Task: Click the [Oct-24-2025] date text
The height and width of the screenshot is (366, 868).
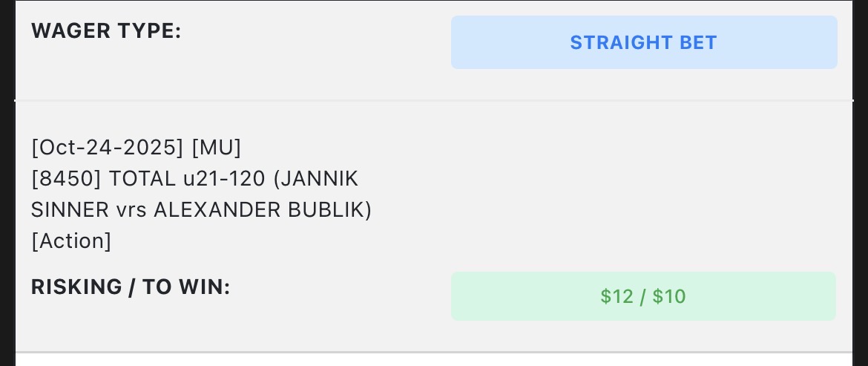Action: click(107, 148)
